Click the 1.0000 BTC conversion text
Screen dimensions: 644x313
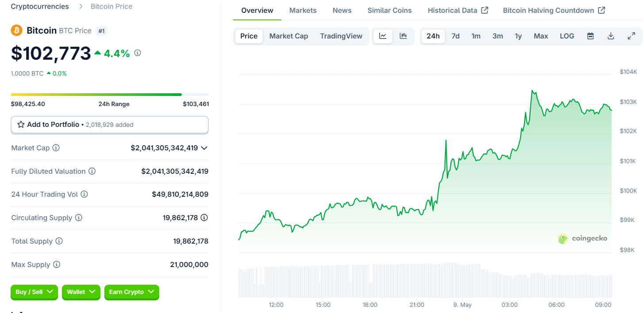click(27, 73)
